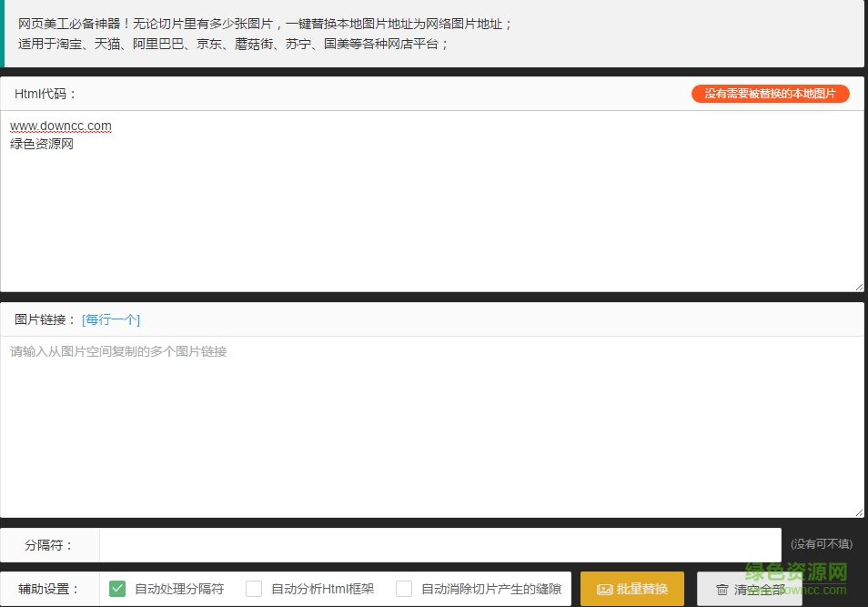This screenshot has width=868, height=607.
Task: Enable the 自动分析Html框架 checkbox
Action: click(x=254, y=589)
